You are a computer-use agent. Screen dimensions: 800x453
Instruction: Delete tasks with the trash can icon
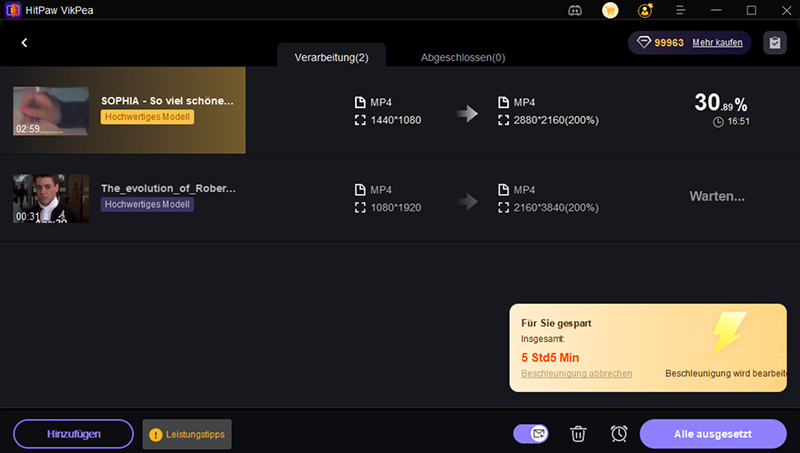pyautogui.click(x=578, y=434)
